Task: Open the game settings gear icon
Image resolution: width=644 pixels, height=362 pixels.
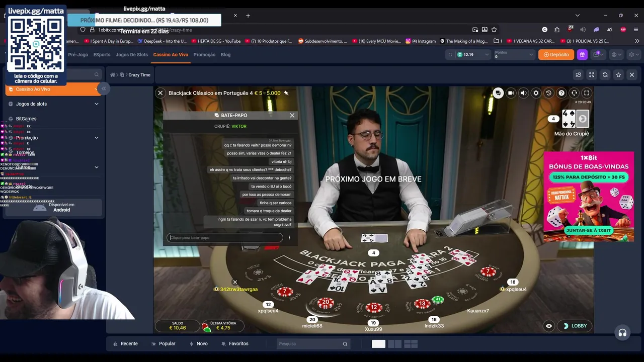Action: tap(536, 93)
